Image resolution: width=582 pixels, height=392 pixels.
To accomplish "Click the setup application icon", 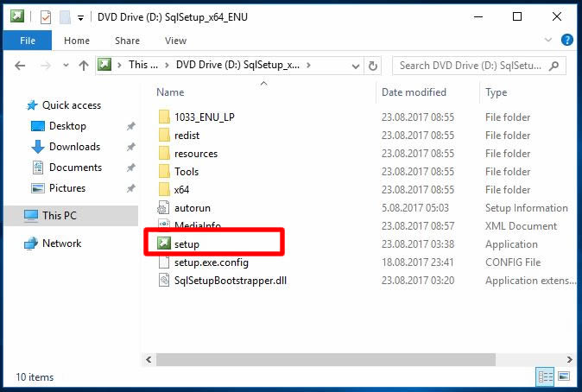I will coord(165,244).
